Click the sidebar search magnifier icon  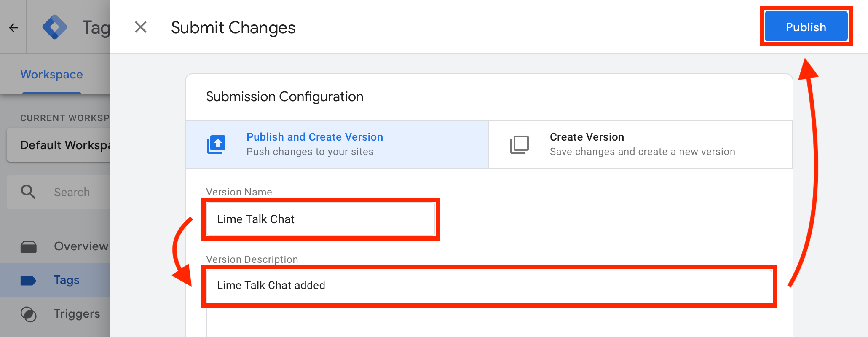[28, 192]
